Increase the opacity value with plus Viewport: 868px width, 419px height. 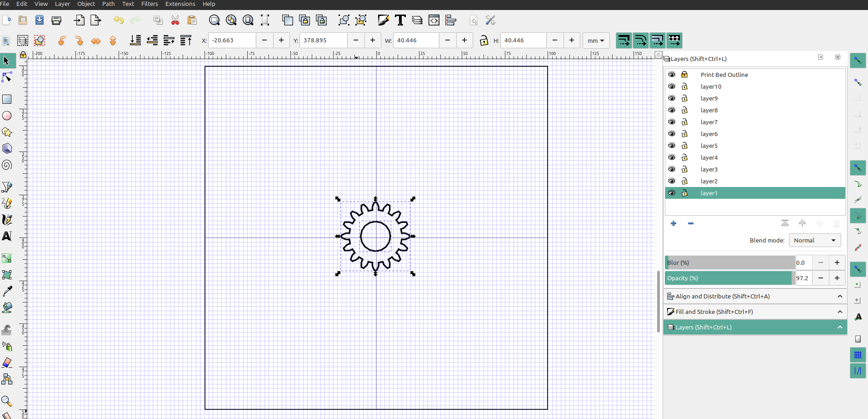point(837,278)
